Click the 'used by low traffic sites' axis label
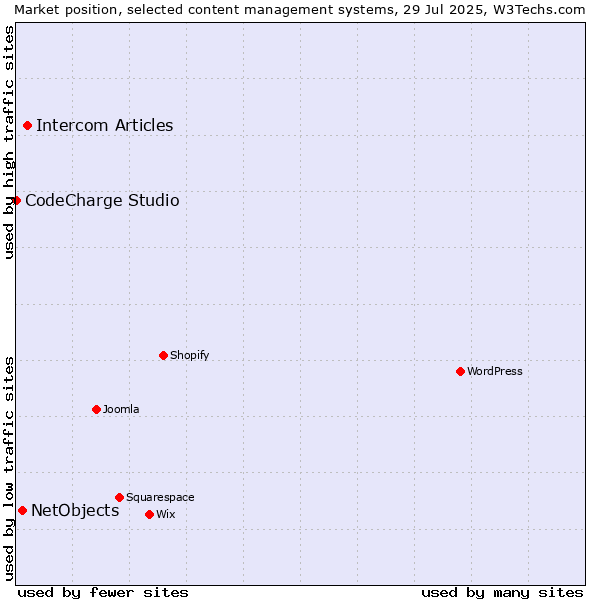Viewport: 600px width, 600px height. [x=9, y=469]
